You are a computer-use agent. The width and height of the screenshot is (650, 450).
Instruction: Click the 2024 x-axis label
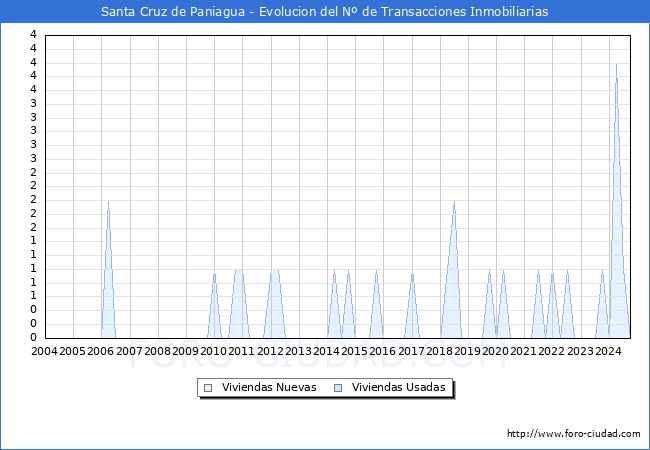click(609, 351)
